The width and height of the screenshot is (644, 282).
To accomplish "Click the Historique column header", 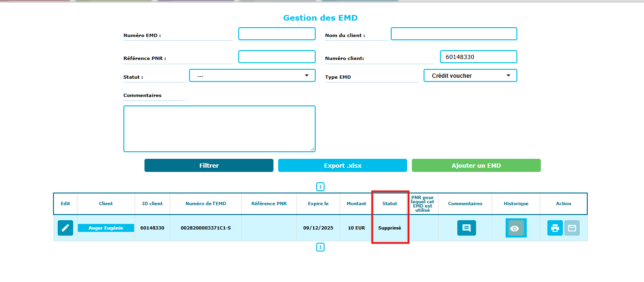I will point(516,204).
